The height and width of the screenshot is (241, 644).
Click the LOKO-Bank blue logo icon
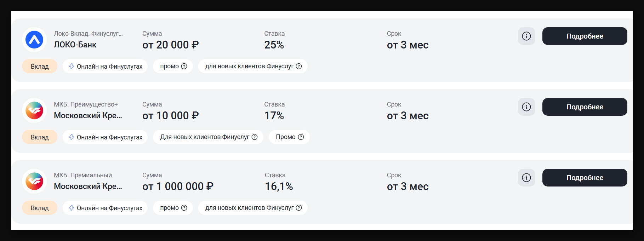click(34, 40)
